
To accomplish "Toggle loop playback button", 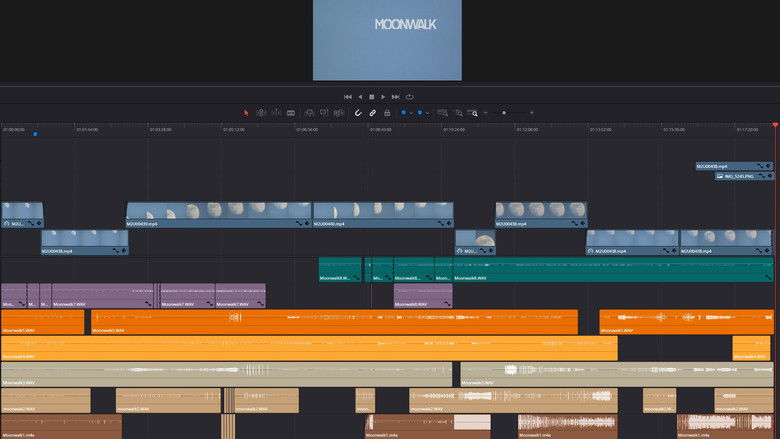I will pyautogui.click(x=410, y=97).
